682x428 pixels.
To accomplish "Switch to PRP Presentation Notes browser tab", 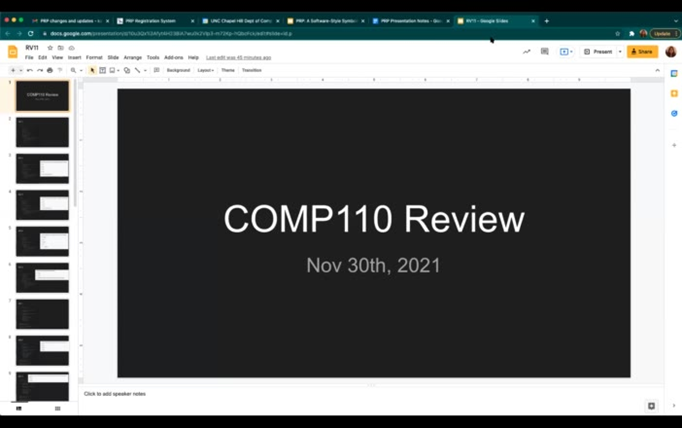I will point(411,21).
